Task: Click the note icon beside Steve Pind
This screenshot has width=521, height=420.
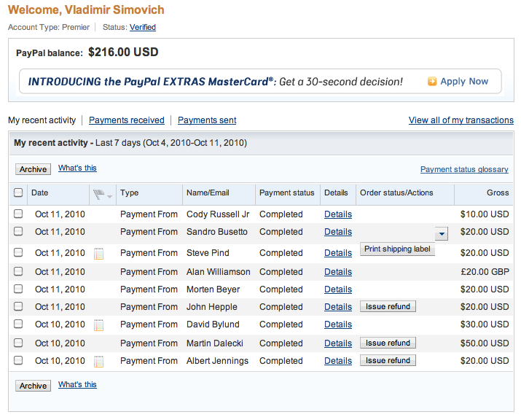Action: pos(98,254)
